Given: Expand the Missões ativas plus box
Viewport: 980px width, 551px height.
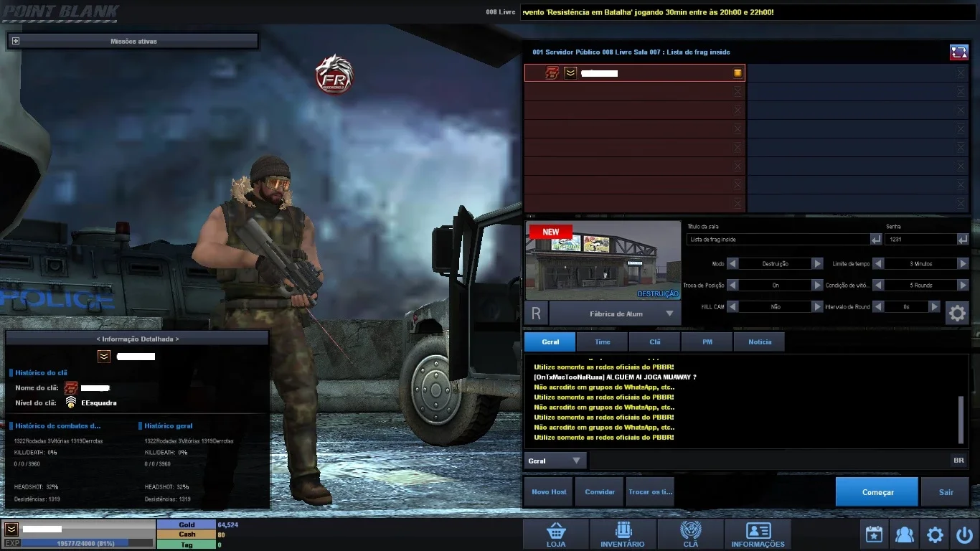Looking at the screenshot, I should (16, 42).
